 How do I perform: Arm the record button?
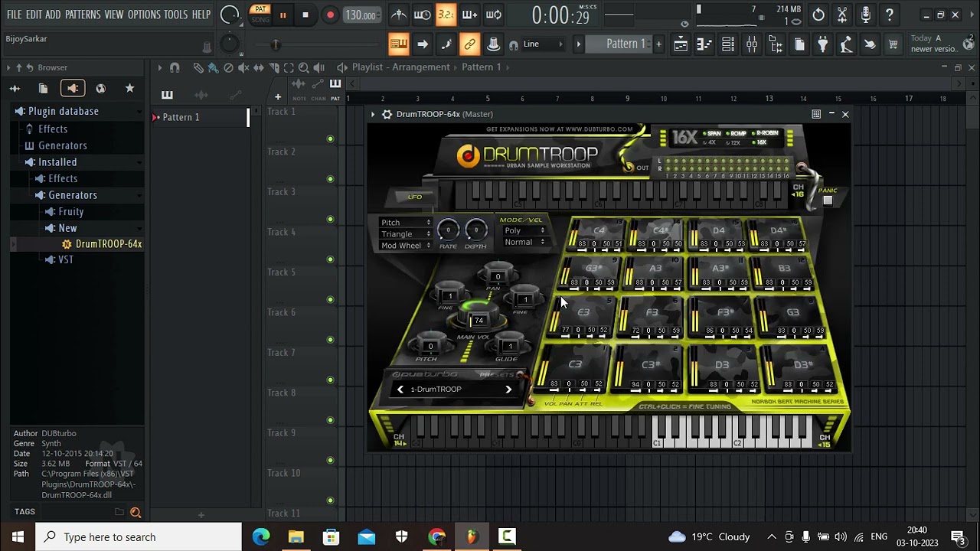330,15
